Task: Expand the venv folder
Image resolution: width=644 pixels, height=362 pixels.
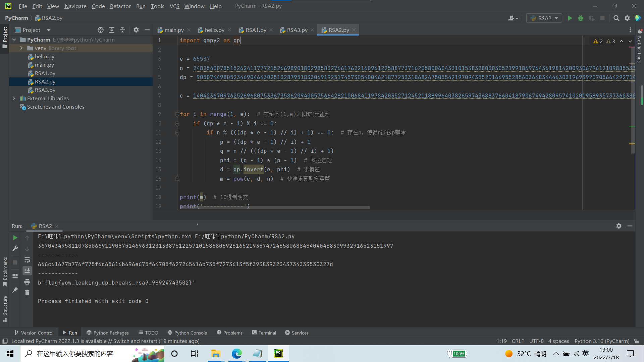Action: [21, 48]
